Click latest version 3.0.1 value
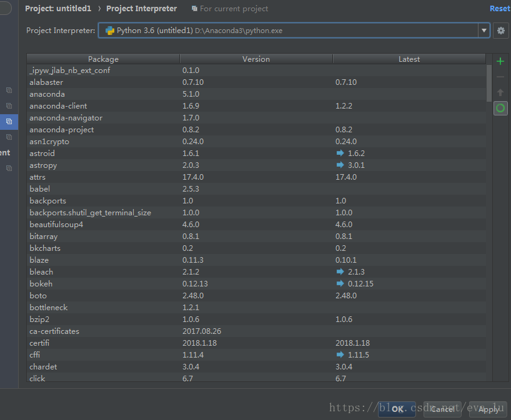 point(356,165)
